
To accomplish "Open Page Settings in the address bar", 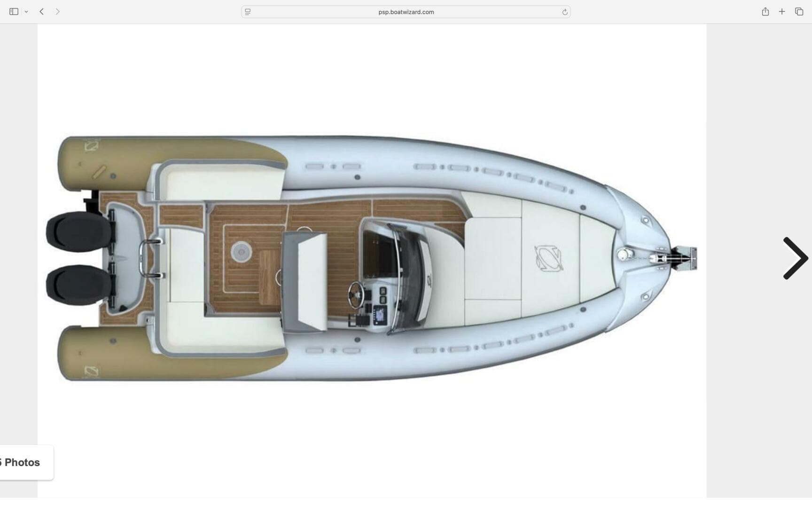I will 247,11.
